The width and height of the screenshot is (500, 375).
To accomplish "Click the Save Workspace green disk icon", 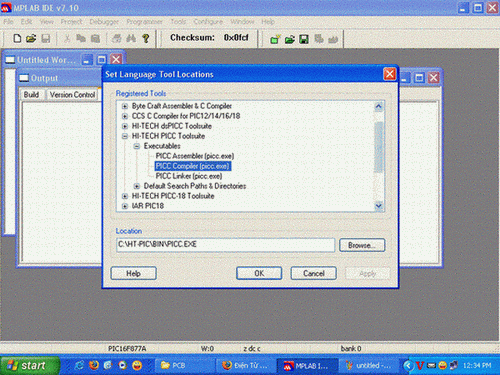I will 304,39.
